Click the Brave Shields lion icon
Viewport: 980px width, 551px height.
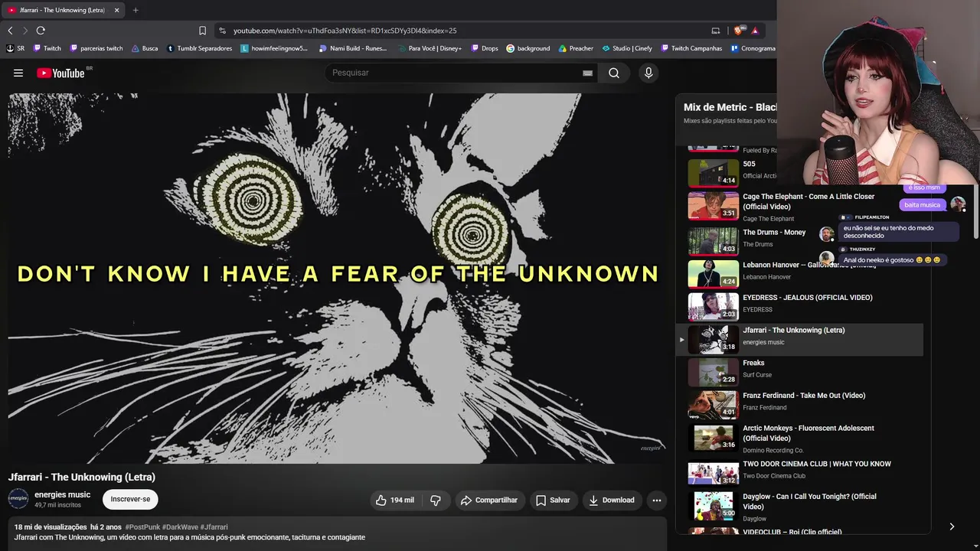738,31
